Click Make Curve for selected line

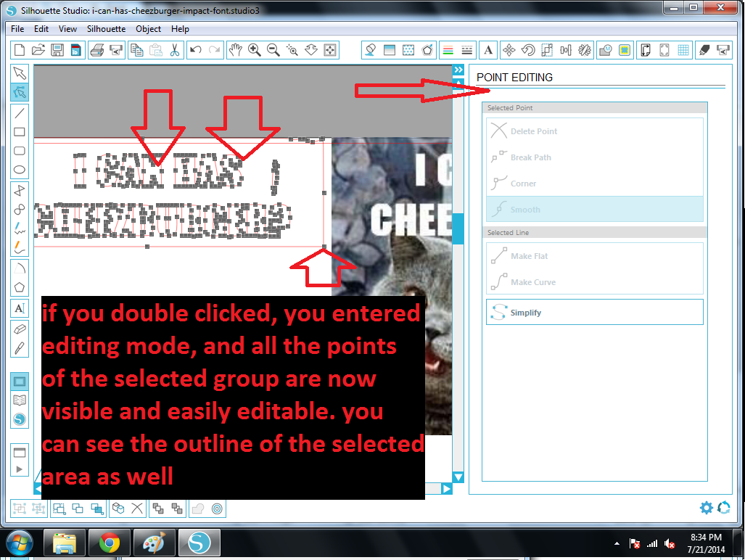tap(594, 282)
